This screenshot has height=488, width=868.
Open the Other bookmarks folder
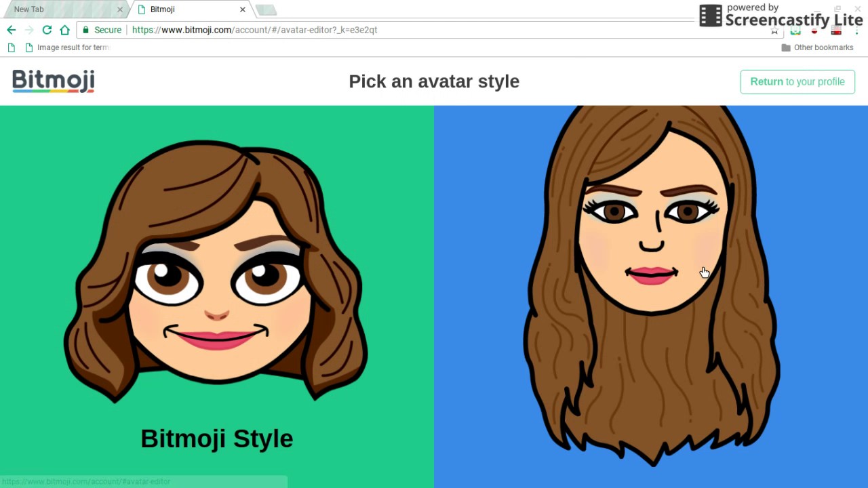click(x=817, y=47)
